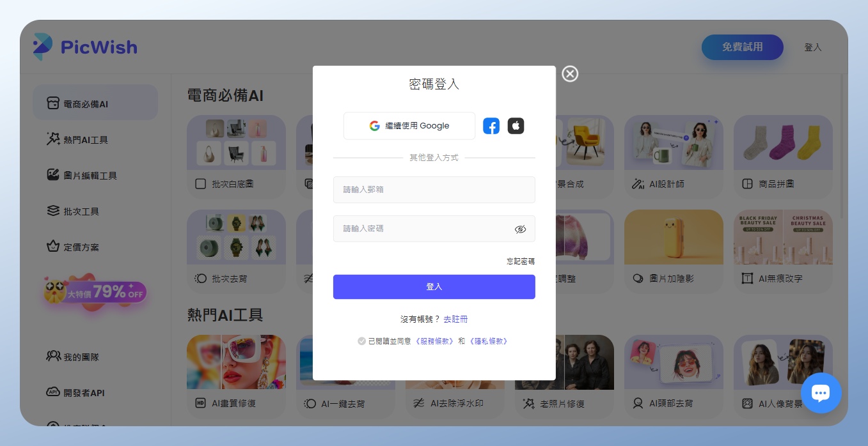
Task: Click the purple 登入 submit button
Action: point(434,287)
